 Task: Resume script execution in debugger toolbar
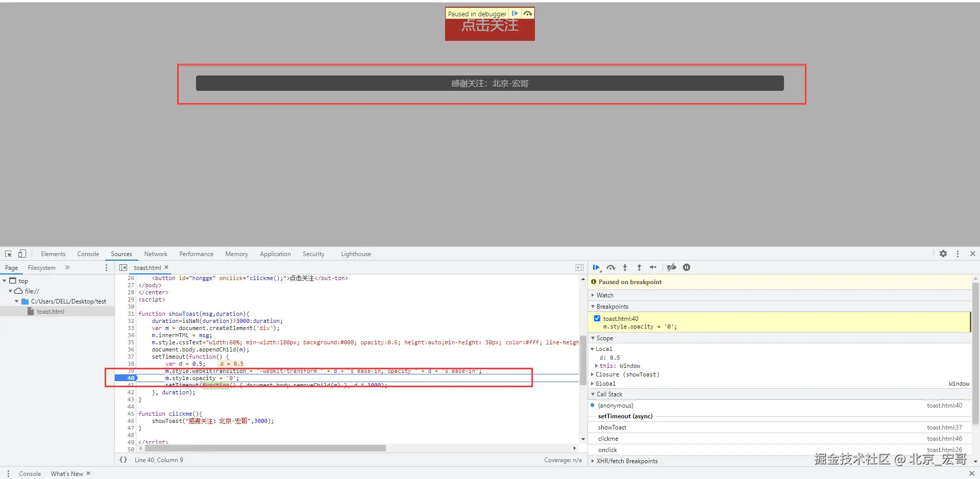pyautogui.click(x=596, y=267)
